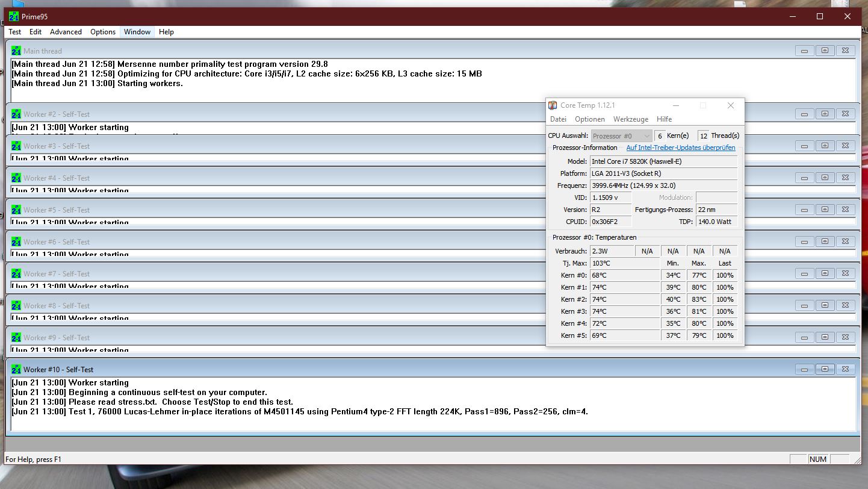Open the Datei menu in Core Temp
This screenshot has width=868, height=489.
coord(558,119)
